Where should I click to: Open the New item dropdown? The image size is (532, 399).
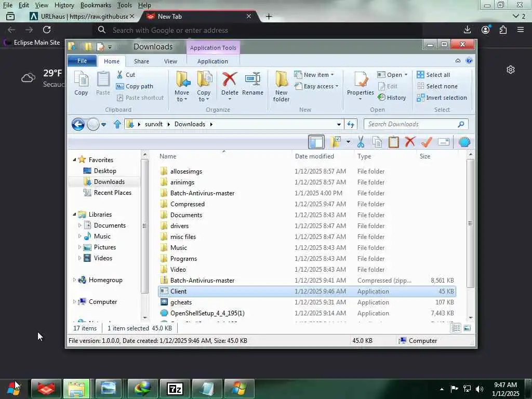[314, 75]
